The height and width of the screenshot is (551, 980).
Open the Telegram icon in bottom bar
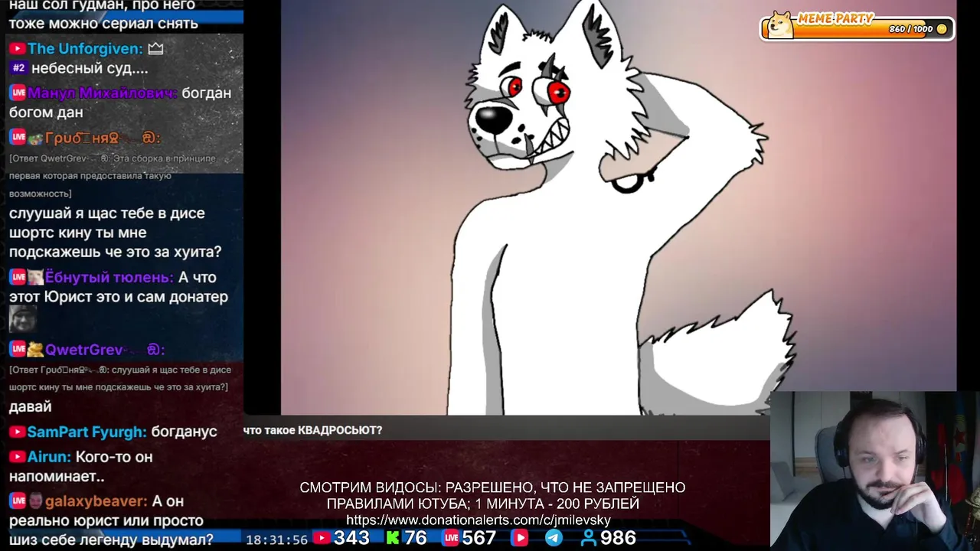point(554,539)
